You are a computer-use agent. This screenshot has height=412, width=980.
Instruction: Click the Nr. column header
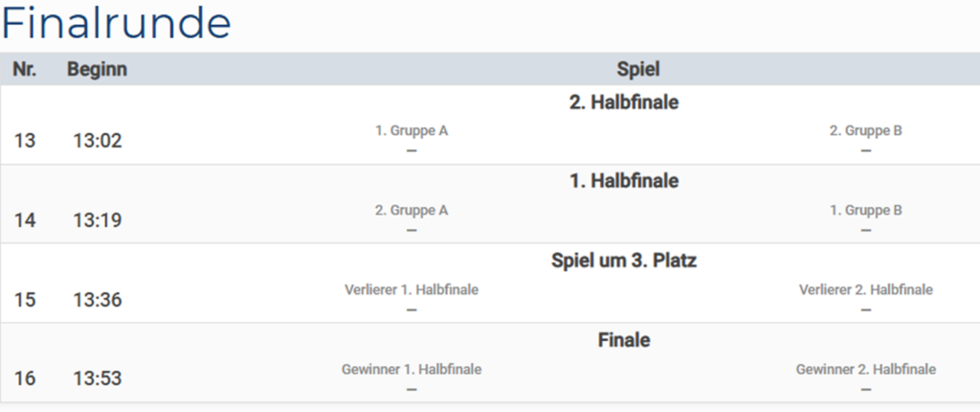pos(25,69)
